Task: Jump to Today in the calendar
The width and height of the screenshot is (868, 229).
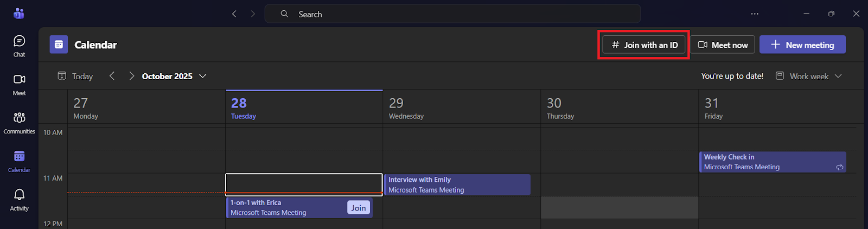Action: pyautogui.click(x=75, y=76)
